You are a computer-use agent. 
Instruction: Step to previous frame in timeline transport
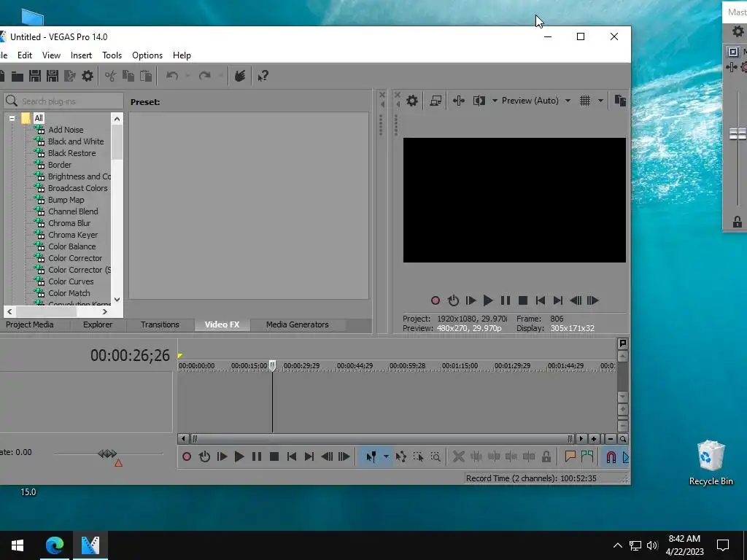pyautogui.click(x=327, y=456)
